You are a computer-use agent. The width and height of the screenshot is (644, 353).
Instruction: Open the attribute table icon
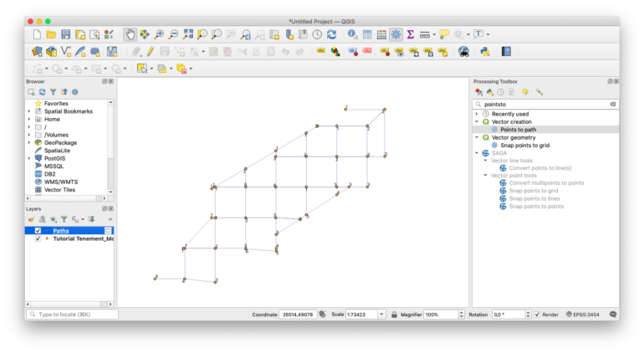coord(367,34)
